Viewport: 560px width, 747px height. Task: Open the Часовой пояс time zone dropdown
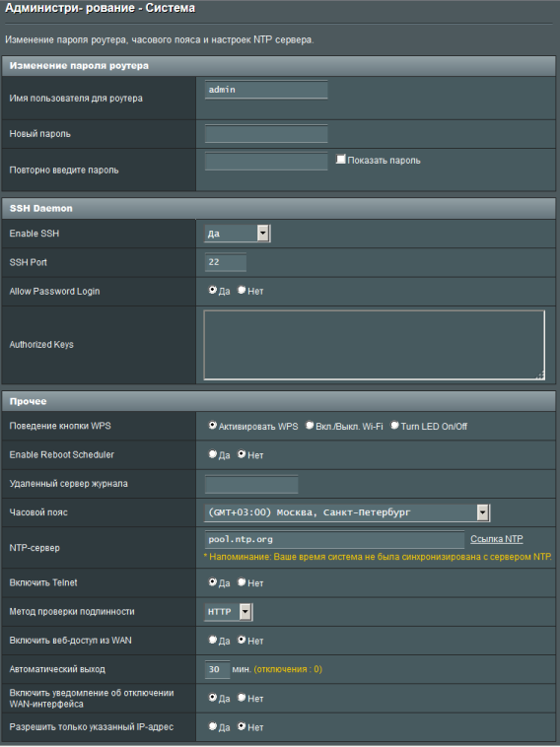pyautogui.click(x=347, y=512)
